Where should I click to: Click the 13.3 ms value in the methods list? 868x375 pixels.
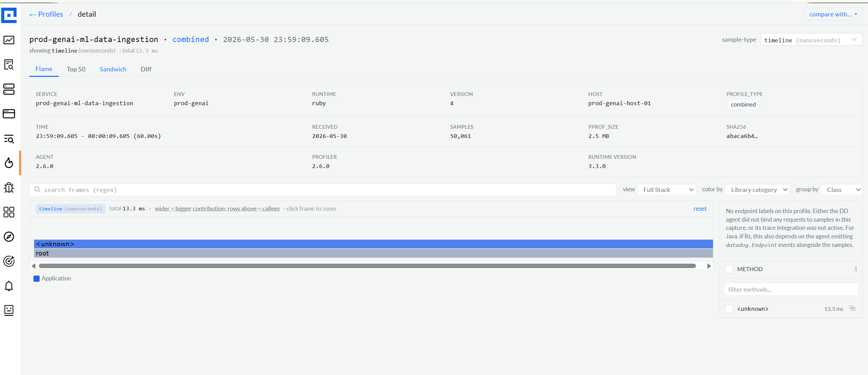coord(834,309)
